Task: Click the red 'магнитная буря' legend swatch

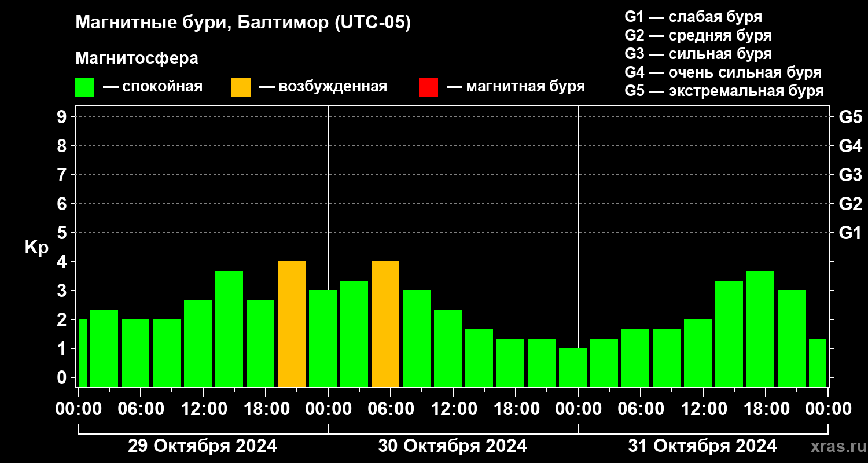Action: 428,87
